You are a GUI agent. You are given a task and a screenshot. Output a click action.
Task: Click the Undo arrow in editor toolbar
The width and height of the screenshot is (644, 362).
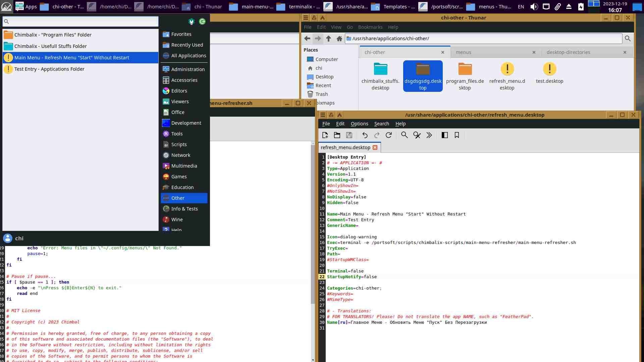coord(365,135)
